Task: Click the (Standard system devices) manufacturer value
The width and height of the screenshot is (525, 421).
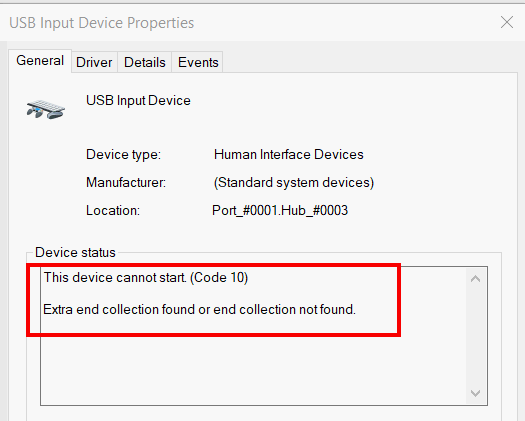Action: coord(294,183)
